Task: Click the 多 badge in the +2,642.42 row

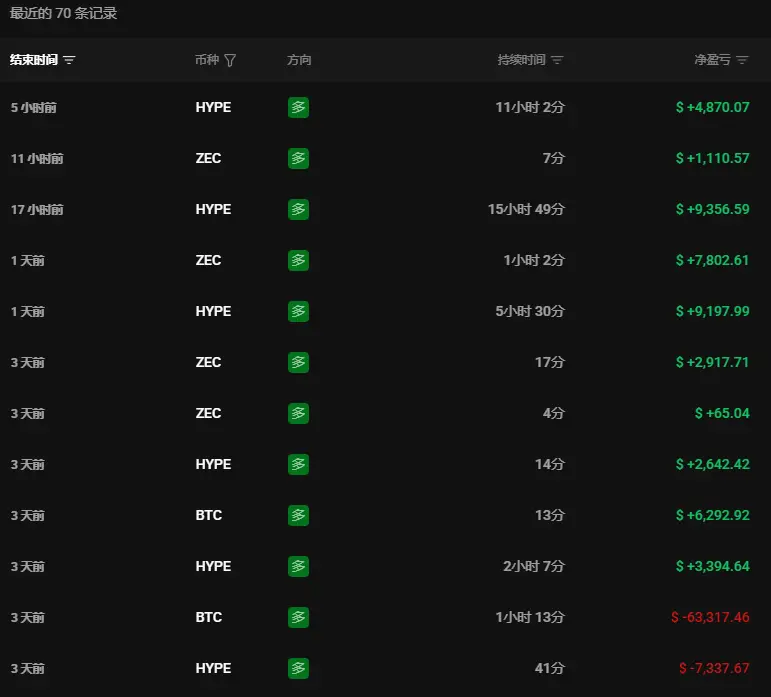Action: 298,465
